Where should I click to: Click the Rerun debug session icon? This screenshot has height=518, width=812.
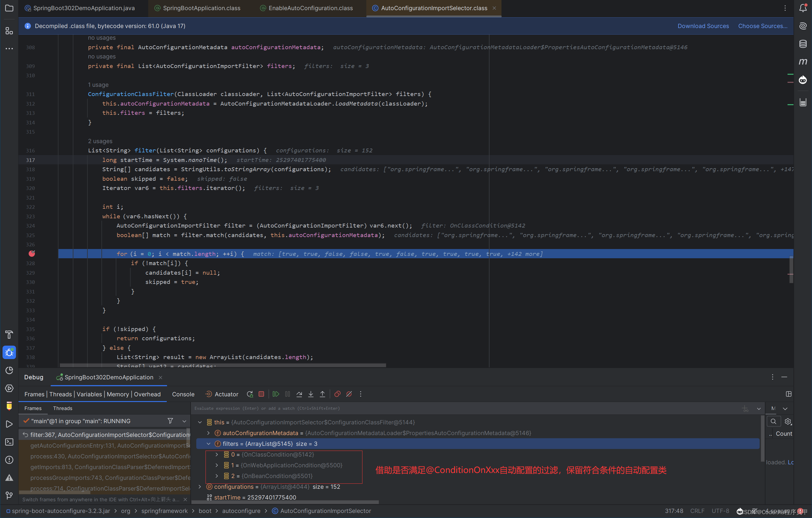coord(250,394)
